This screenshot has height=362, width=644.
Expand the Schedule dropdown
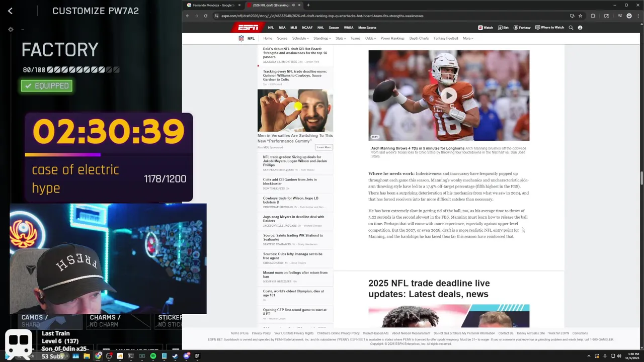(x=300, y=38)
